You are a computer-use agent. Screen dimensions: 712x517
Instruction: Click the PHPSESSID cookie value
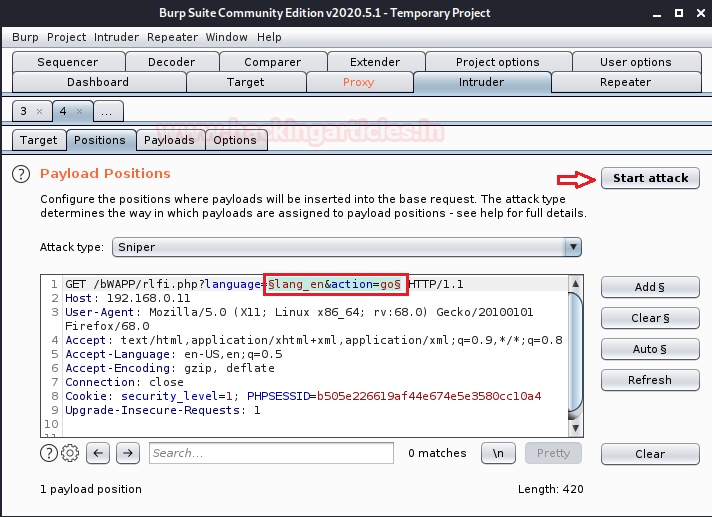(429, 396)
